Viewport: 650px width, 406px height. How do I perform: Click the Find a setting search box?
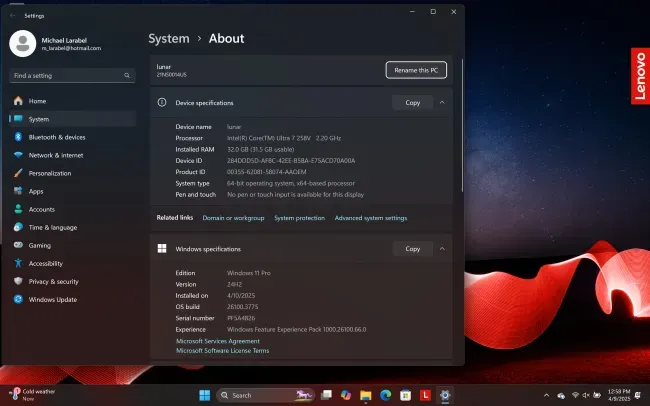[73, 75]
